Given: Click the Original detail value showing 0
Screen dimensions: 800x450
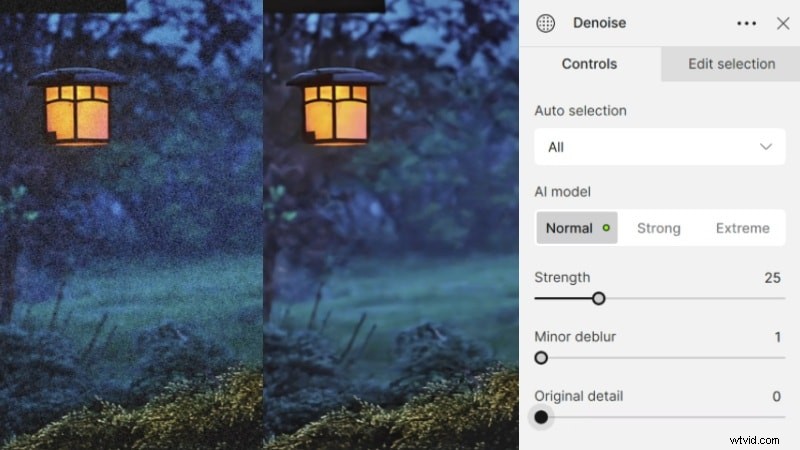Looking at the screenshot, I should 776,397.
